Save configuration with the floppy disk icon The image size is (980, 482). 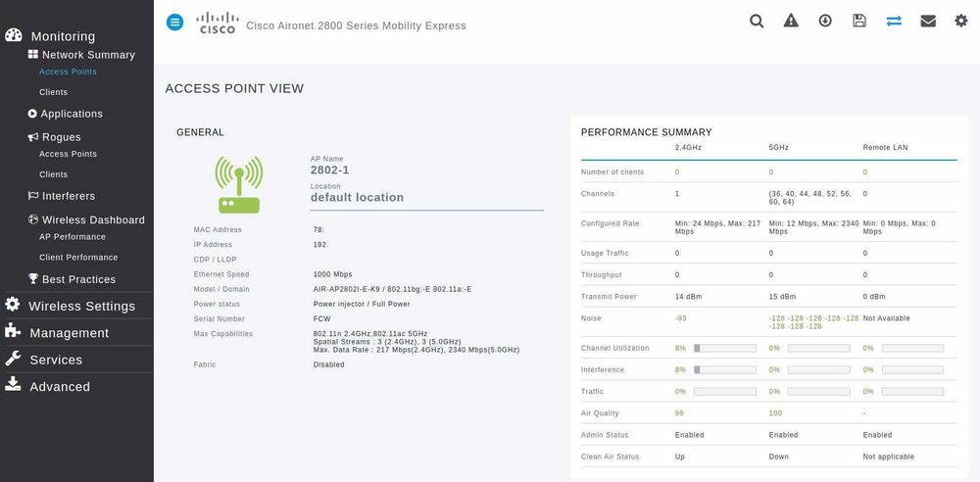(859, 21)
